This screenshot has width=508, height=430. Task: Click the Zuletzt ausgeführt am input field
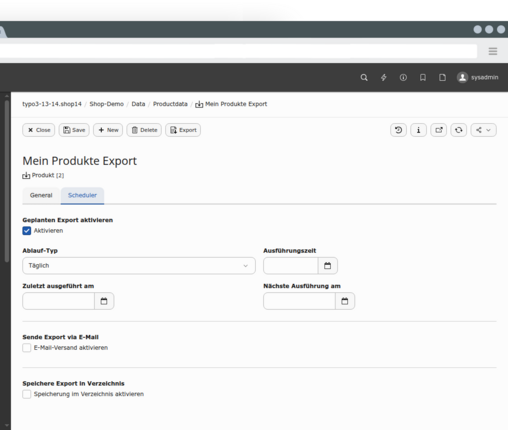(x=59, y=301)
